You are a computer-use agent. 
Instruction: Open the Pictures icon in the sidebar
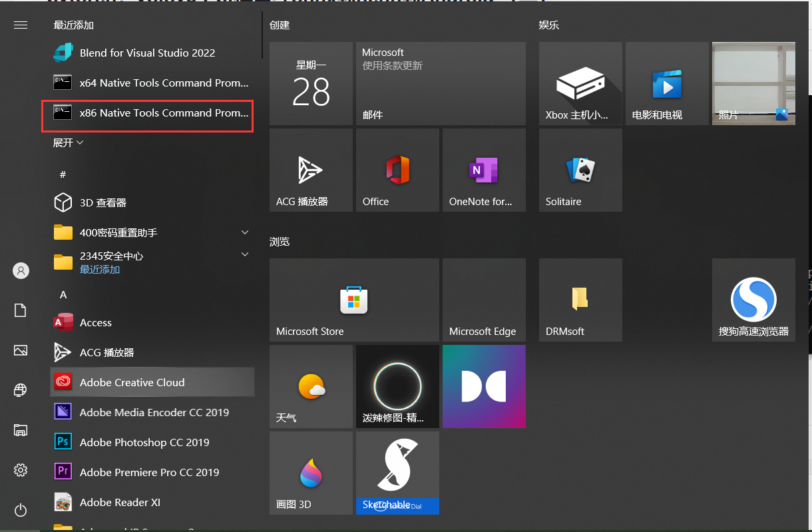click(21, 350)
